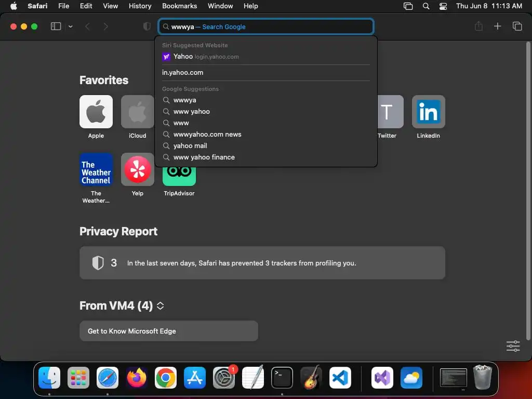
Task: Open the History menu
Action: click(x=140, y=6)
